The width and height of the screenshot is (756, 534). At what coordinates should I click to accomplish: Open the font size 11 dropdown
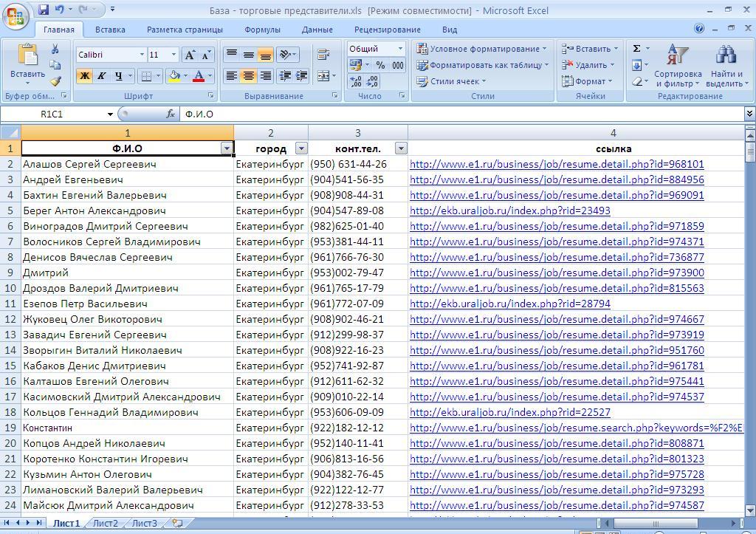pos(174,55)
